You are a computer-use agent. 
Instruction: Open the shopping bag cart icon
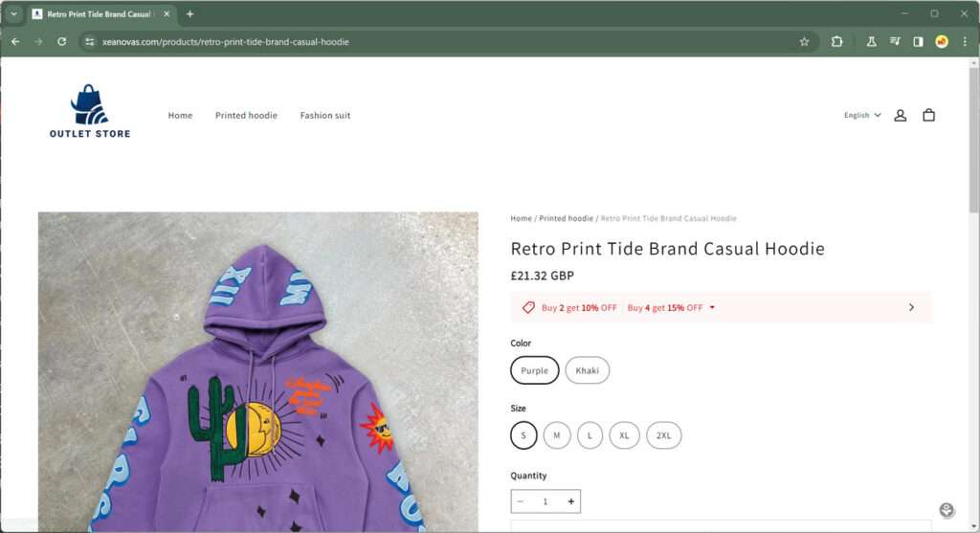pos(928,115)
